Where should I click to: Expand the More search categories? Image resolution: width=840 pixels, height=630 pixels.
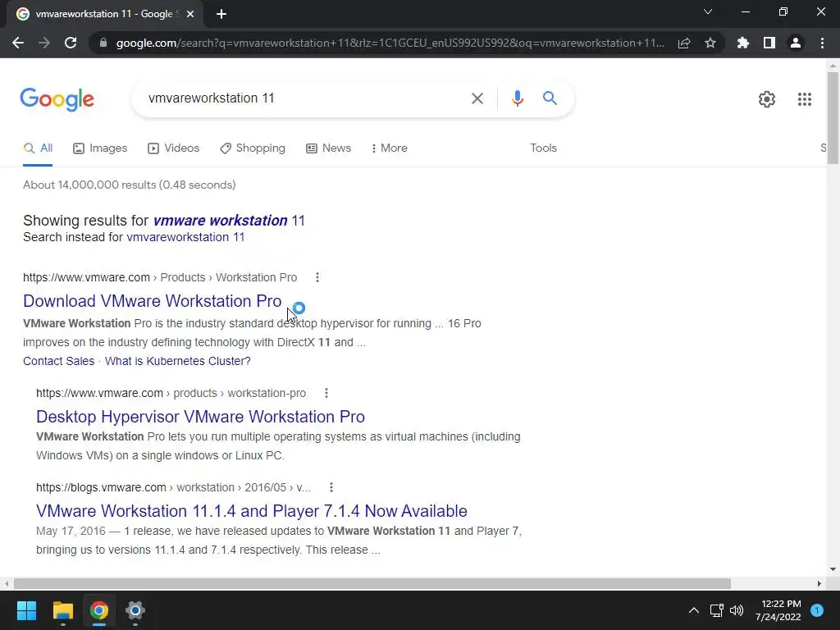(x=389, y=148)
